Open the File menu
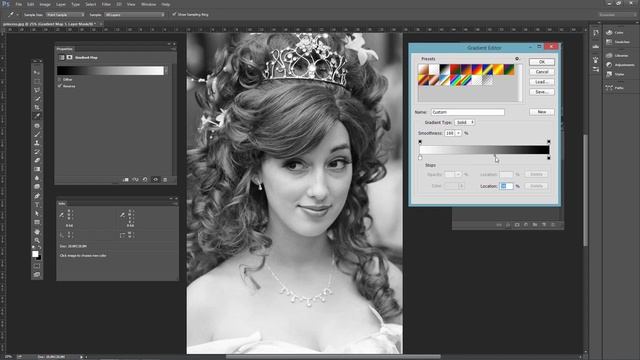Screen dimensions: 640x360 (18, 4)
